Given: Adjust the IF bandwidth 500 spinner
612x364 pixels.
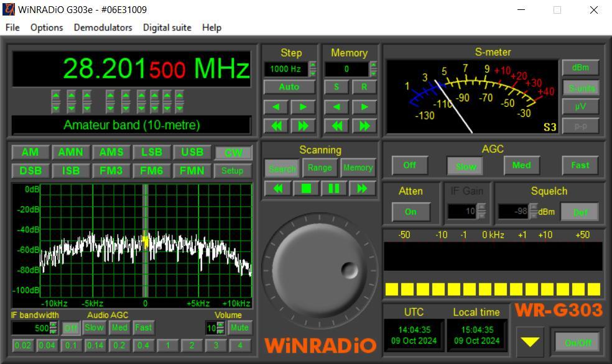Looking at the screenshot, I should [x=53, y=327].
